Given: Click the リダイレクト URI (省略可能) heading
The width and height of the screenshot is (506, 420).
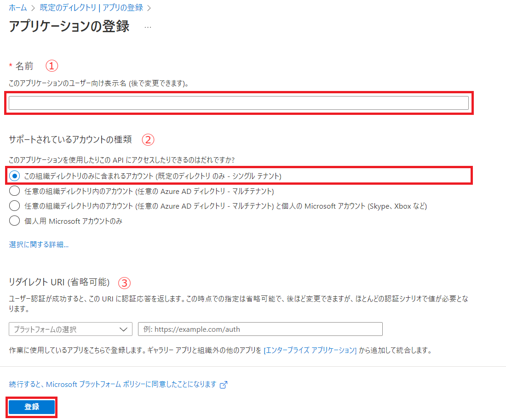Looking at the screenshot, I should click(x=59, y=282).
